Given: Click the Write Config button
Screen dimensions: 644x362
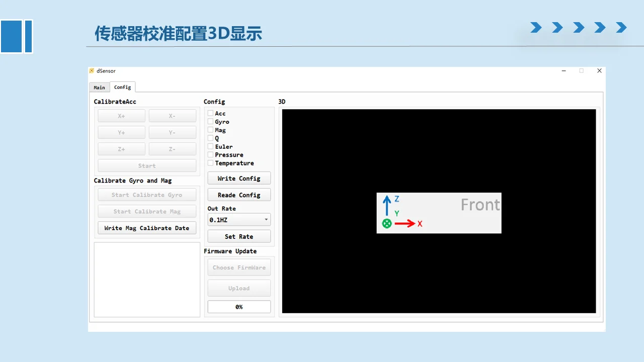Looking at the screenshot, I should click(x=239, y=178).
